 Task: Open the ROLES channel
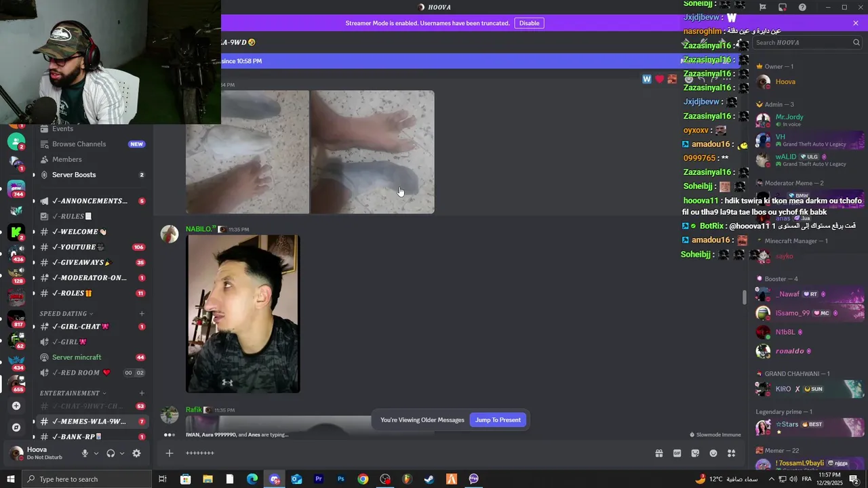point(93,293)
